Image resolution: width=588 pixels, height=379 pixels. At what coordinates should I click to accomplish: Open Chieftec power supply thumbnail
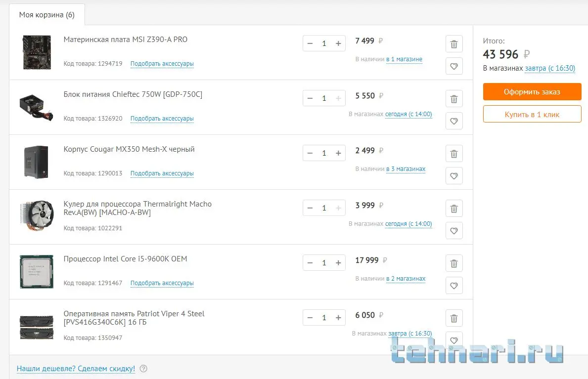click(x=36, y=108)
